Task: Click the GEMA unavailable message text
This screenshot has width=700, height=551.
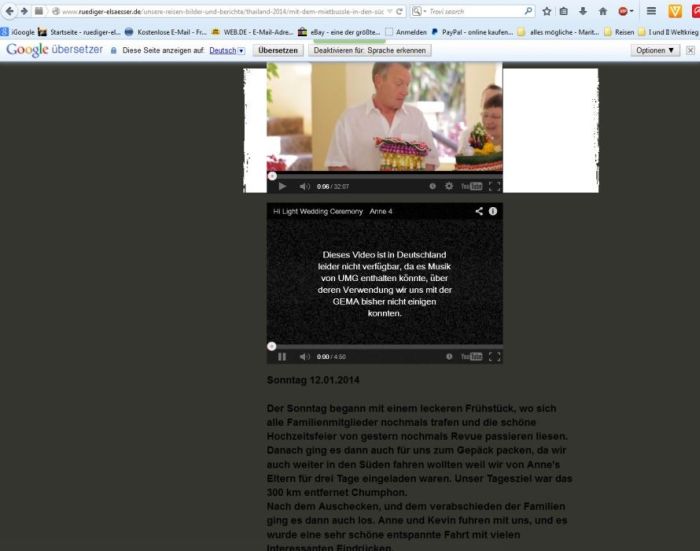Action: 384,284
